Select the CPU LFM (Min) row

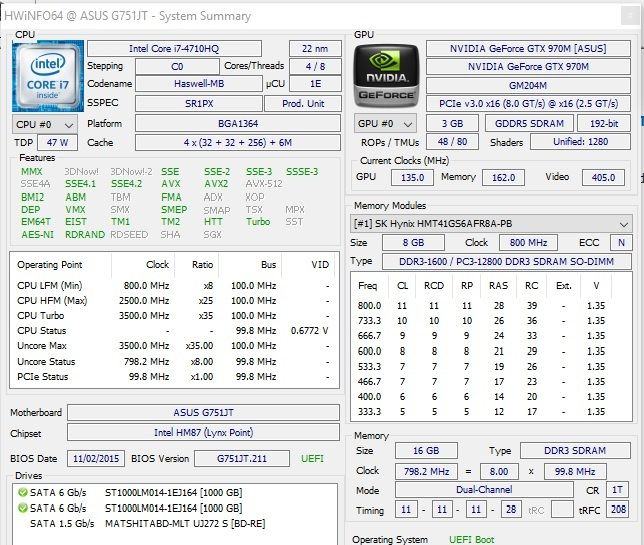click(174, 285)
